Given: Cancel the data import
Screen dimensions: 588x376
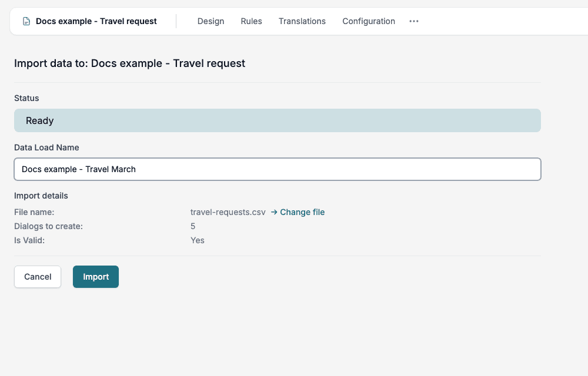Looking at the screenshot, I should click(38, 277).
